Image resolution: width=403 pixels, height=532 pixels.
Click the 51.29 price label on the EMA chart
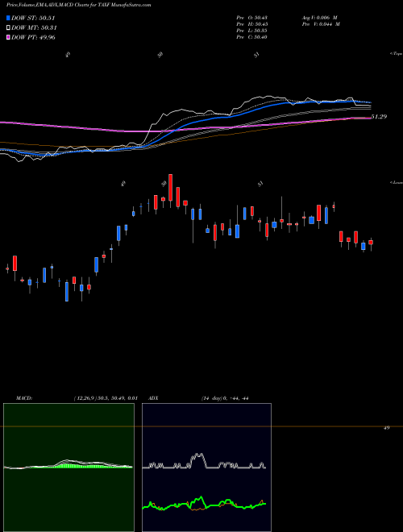(380, 117)
